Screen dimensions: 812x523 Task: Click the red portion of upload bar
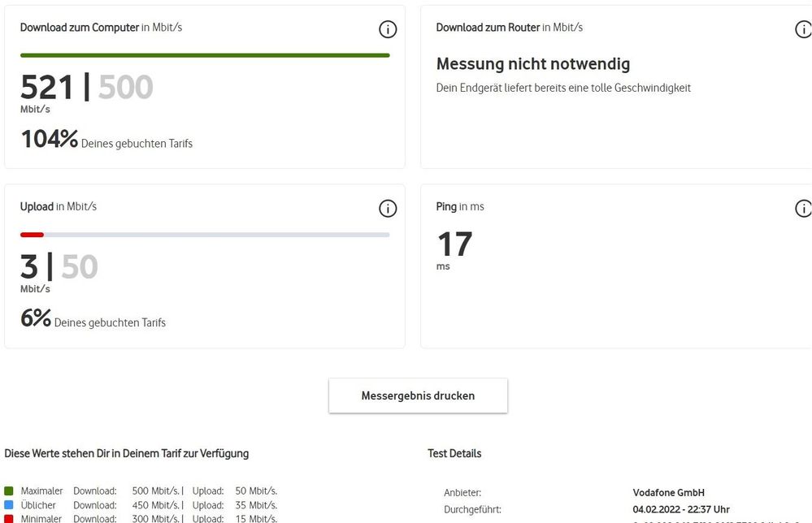(x=32, y=235)
